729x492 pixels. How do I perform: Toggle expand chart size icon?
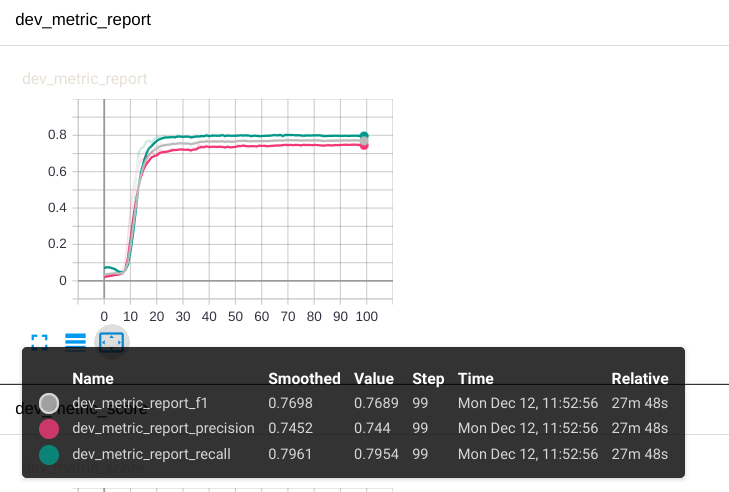coord(40,342)
